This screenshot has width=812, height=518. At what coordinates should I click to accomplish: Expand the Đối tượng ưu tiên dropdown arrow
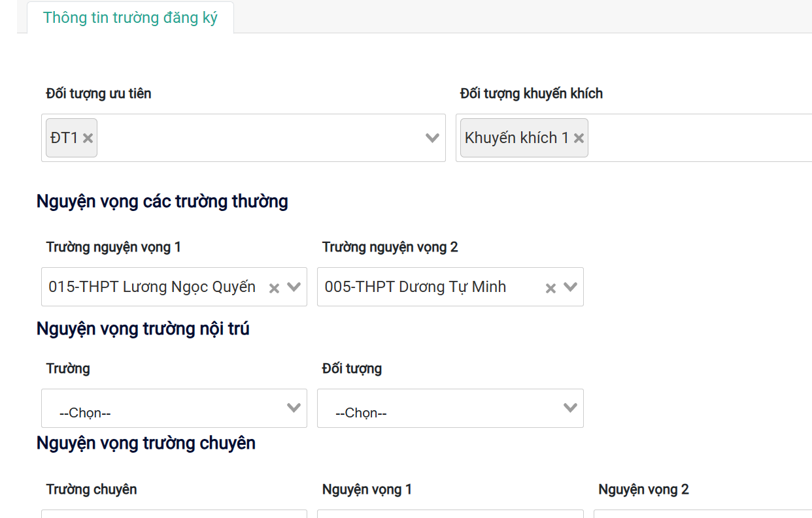pyautogui.click(x=432, y=138)
